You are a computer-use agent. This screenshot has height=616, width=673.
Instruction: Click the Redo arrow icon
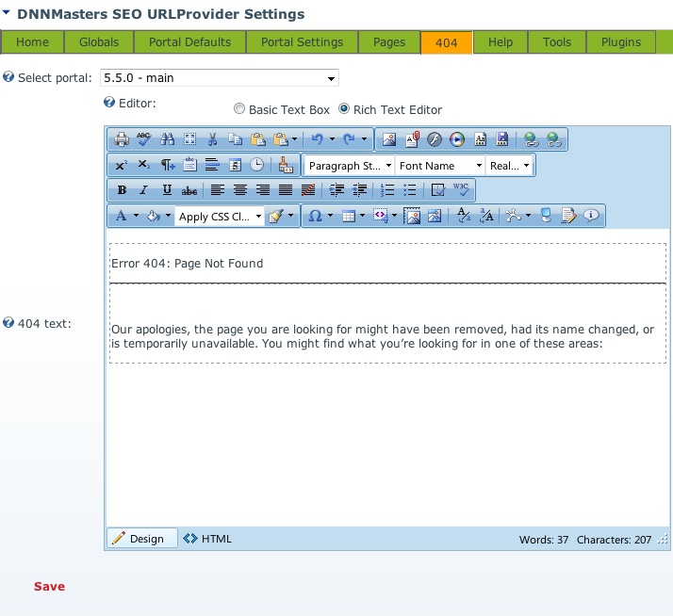(x=349, y=139)
